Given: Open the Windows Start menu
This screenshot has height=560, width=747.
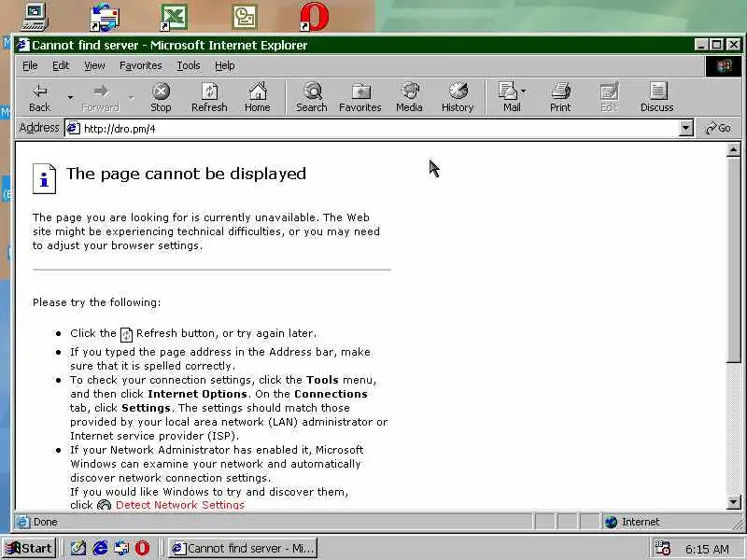Looking at the screenshot, I should pos(29,548).
